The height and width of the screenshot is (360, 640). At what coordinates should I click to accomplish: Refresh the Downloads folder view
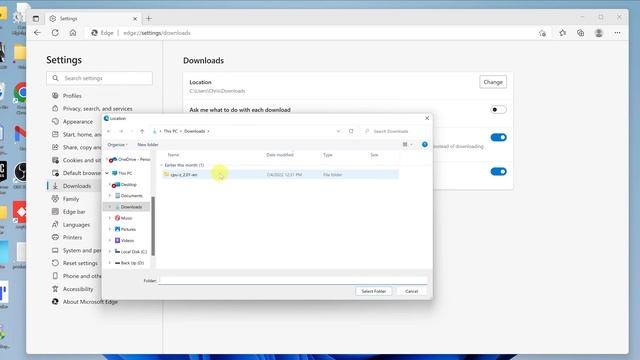pos(351,131)
